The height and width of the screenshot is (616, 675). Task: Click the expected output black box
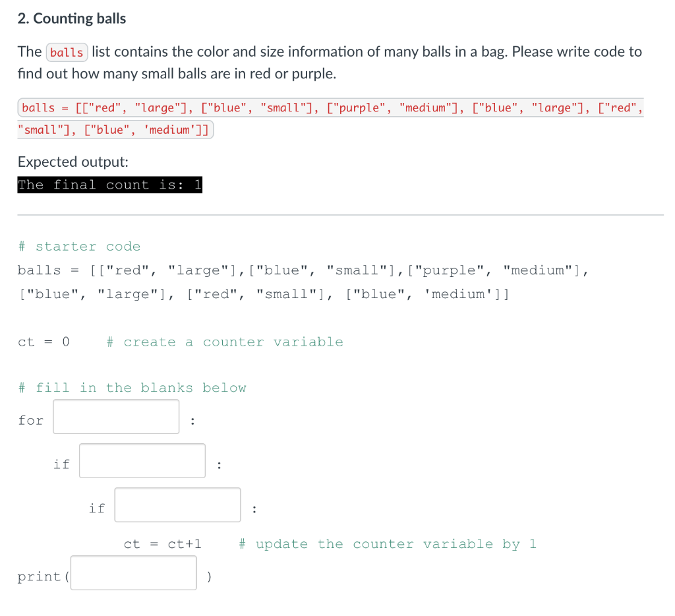tap(109, 185)
